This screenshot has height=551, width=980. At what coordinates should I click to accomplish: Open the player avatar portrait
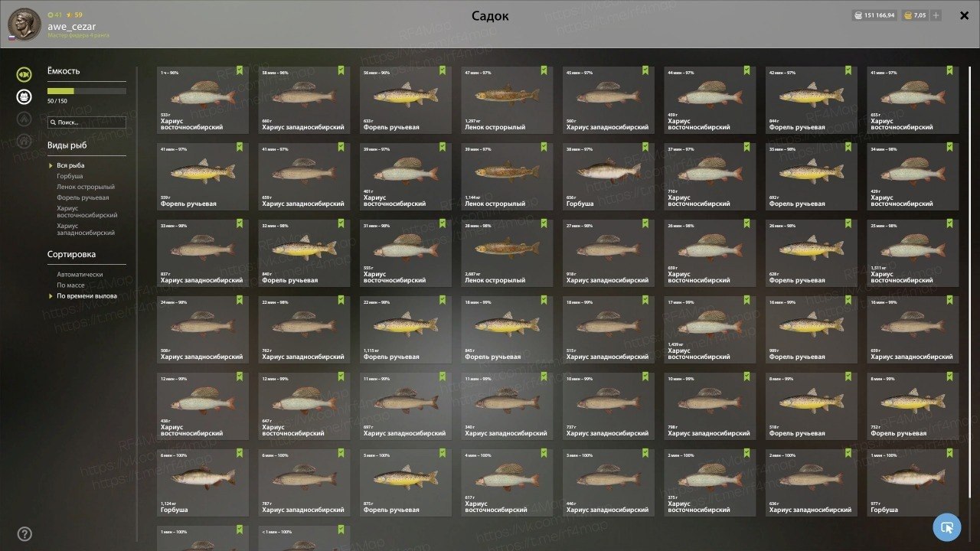[24, 25]
